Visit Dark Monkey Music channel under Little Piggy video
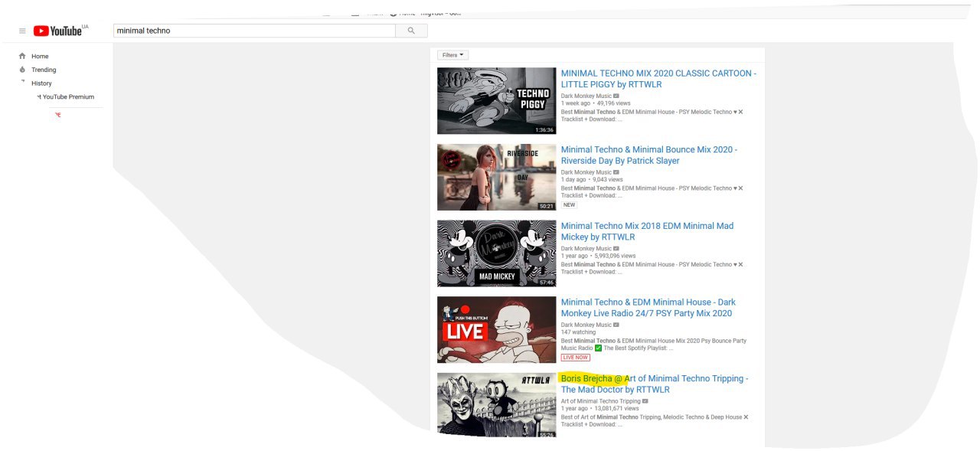This screenshot has height=451, width=980. (x=586, y=96)
